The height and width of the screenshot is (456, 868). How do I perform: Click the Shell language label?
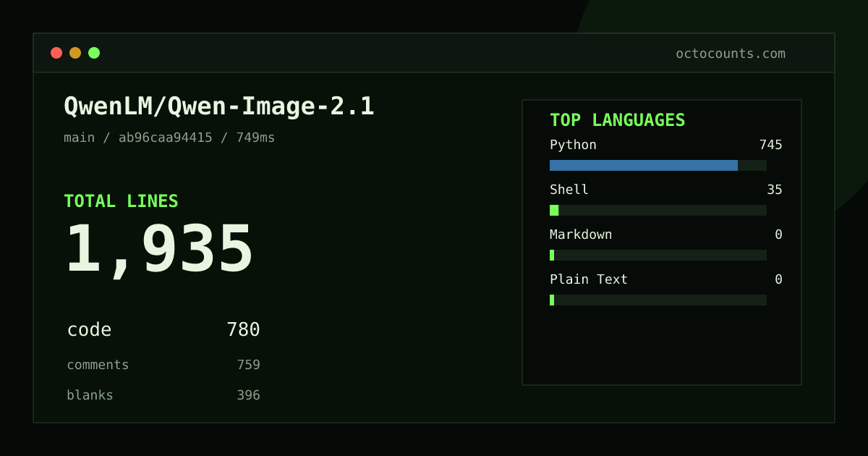pos(569,190)
